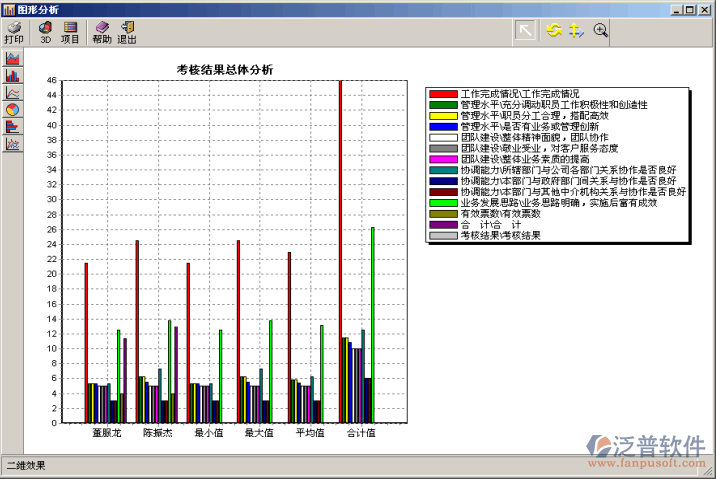Click the chart title 考核结果总体分析
This screenshot has width=716, height=479.
coord(225,69)
